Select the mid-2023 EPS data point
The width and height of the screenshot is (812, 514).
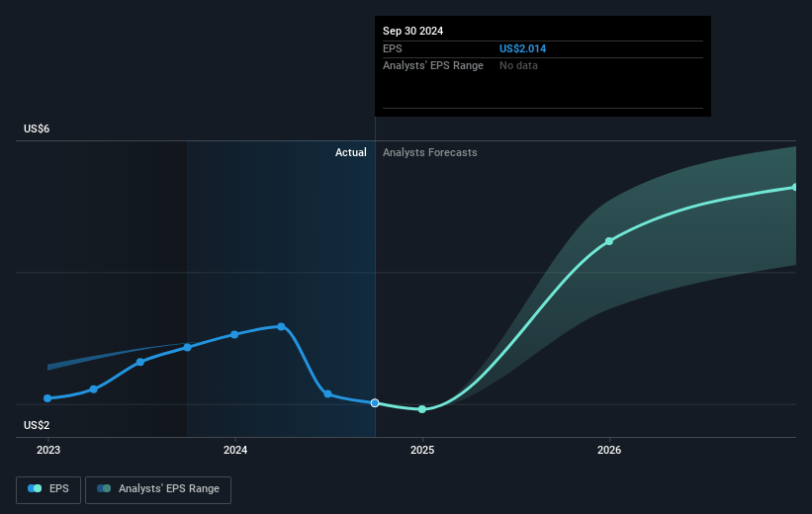(x=140, y=362)
